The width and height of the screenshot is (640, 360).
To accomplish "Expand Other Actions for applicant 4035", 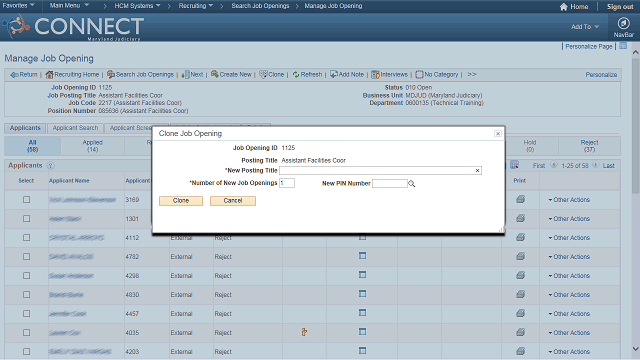I will click(x=569, y=333).
